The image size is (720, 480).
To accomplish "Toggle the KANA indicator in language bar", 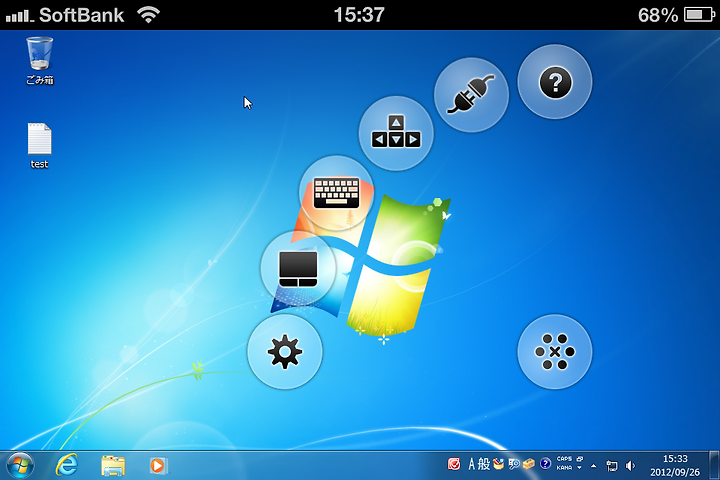I will point(564,468).
